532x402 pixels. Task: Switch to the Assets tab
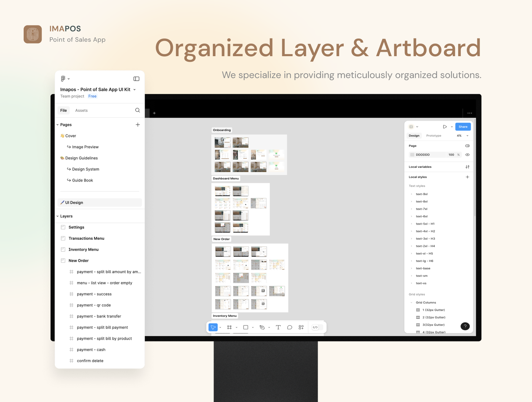tap(81, 110)
